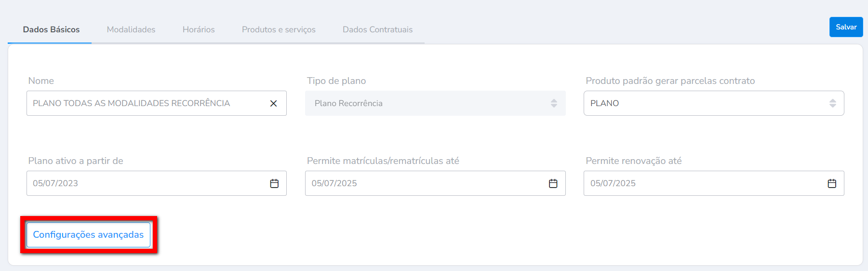Select the Dados Básicos tab
This screenshot has width=868, height=271.
pyautogui.click(x=51, y=29)
